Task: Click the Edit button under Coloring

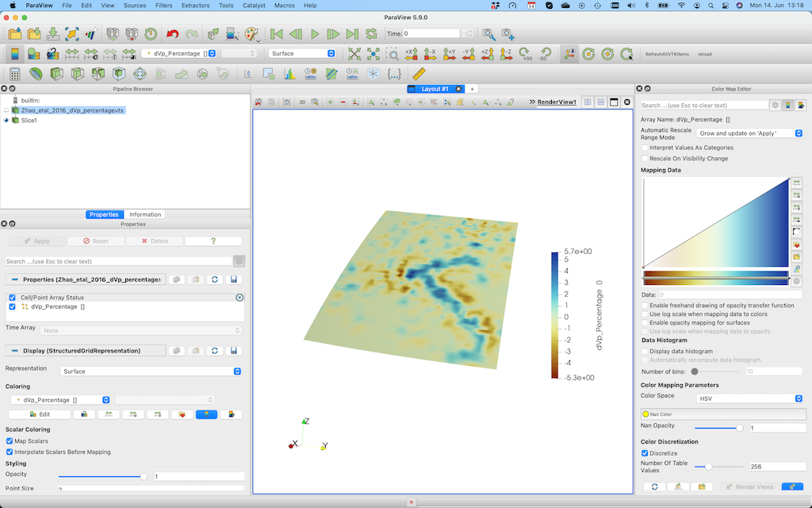Action: pyautogui.click(x=39, y=414)
